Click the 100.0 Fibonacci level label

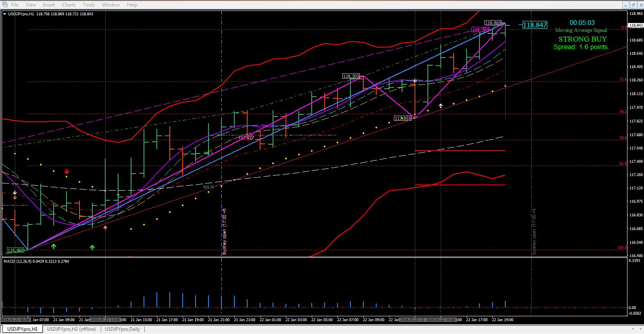(622, 248)
